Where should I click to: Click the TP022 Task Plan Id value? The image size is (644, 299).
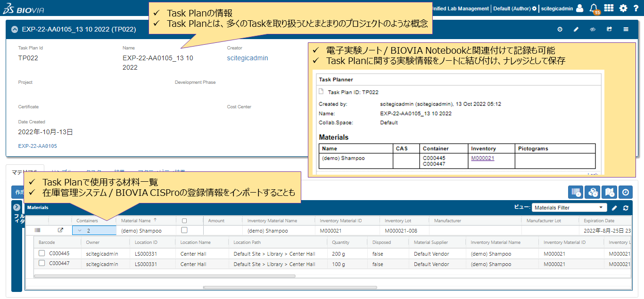[28, 58]
